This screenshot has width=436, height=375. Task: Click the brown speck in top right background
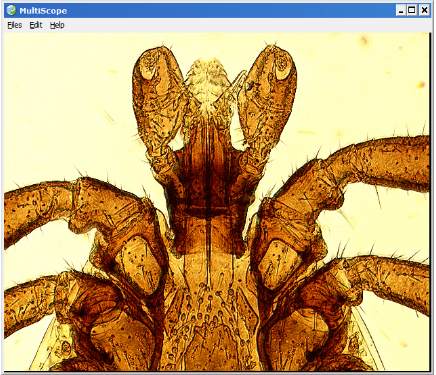[364, 41]
